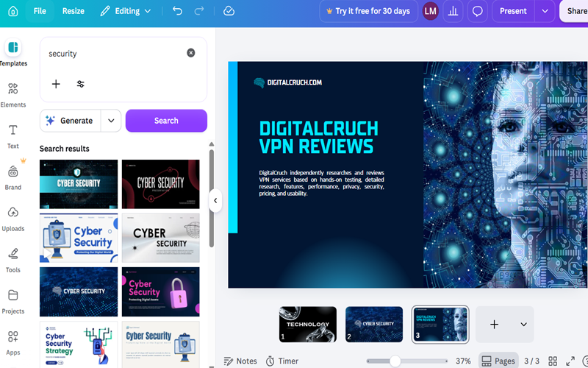Select the AI face image on slide

tap(506, 174)
